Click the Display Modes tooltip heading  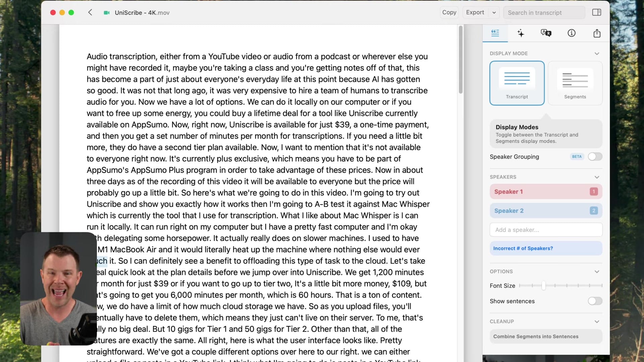[x=517, y=127]
